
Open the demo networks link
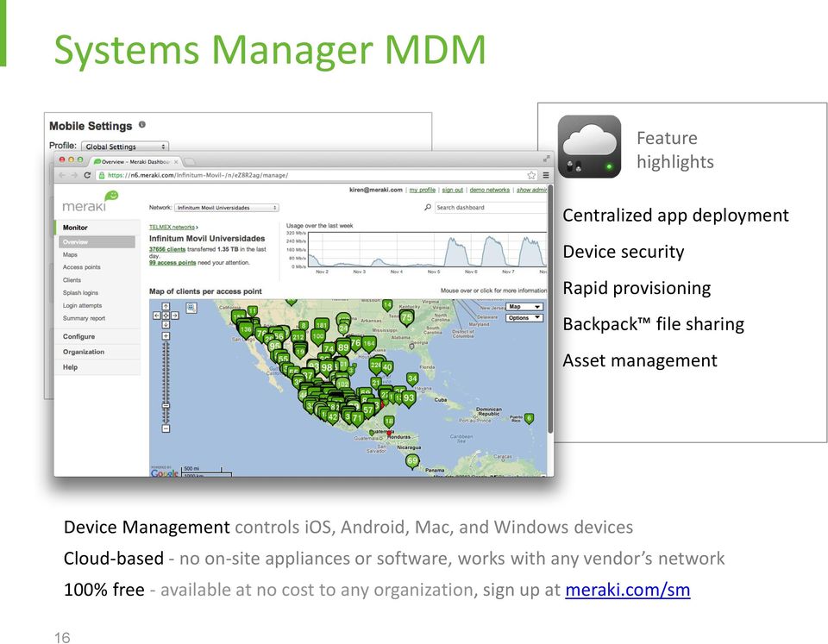tap(490, 190)
